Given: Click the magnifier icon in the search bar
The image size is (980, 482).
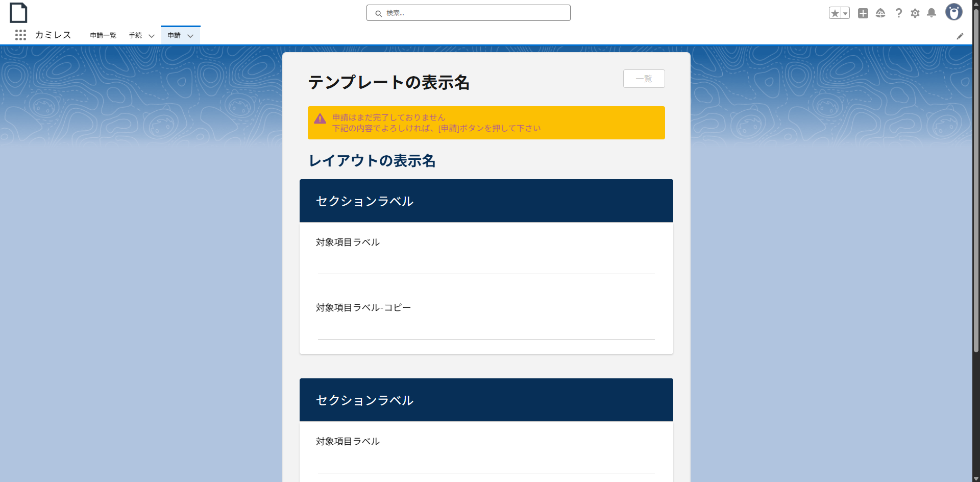Looking at the screenshot, I should [378, 13].
